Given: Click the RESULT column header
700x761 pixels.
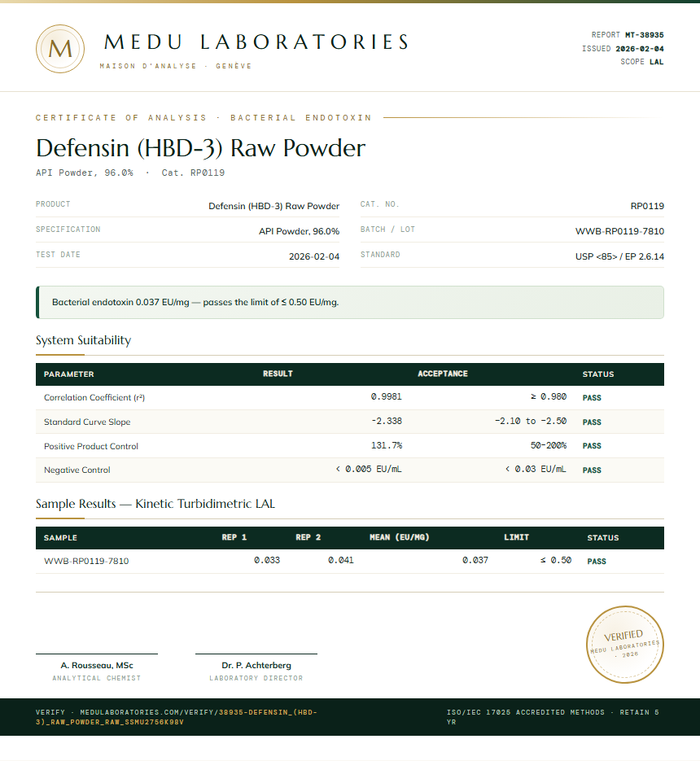Looking at the screenshot, I should coord(278,374).
